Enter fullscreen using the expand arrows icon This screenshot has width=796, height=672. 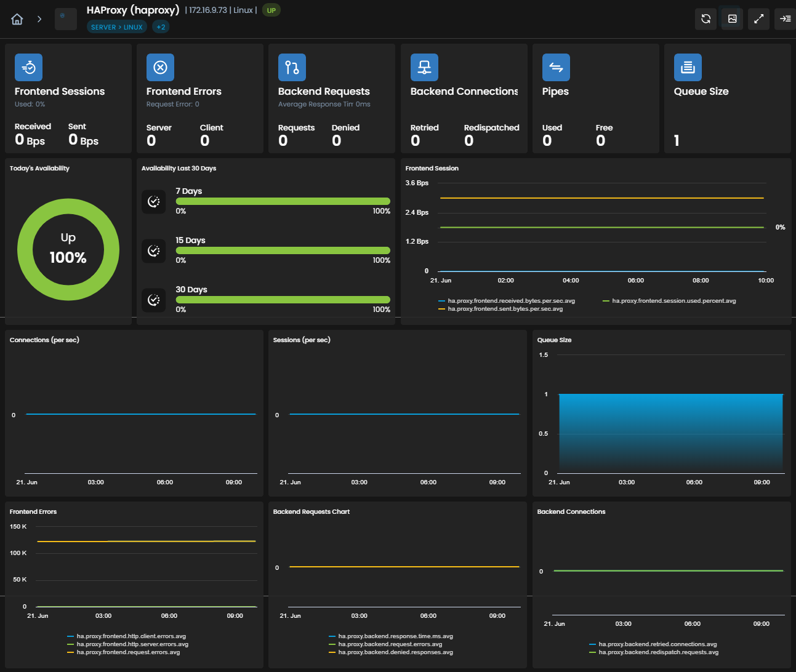coord(758,18)
